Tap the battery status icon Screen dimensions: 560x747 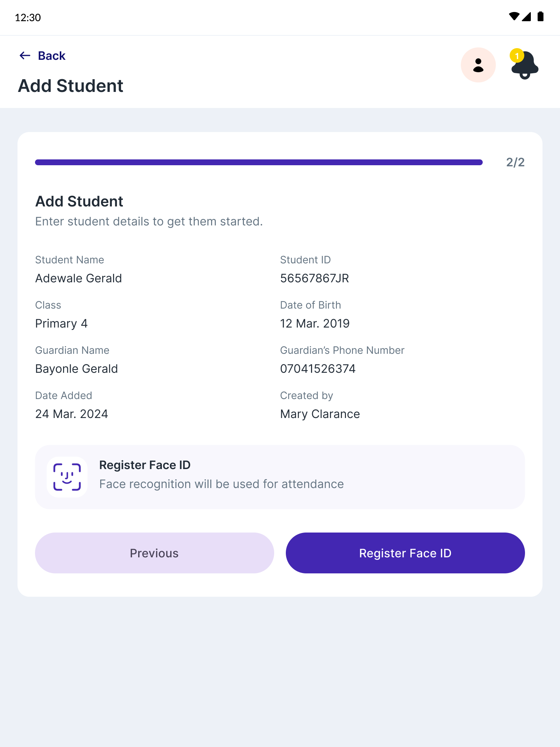[541, 17]
